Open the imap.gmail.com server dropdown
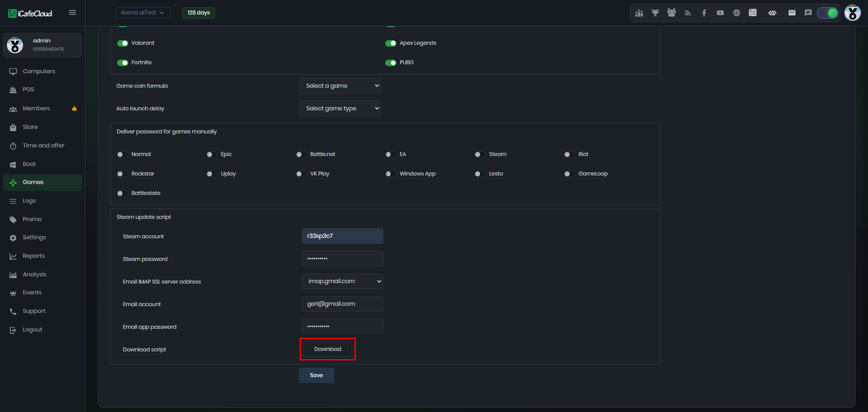This screenshot has width=868, height=412. (x=342, y=281)
